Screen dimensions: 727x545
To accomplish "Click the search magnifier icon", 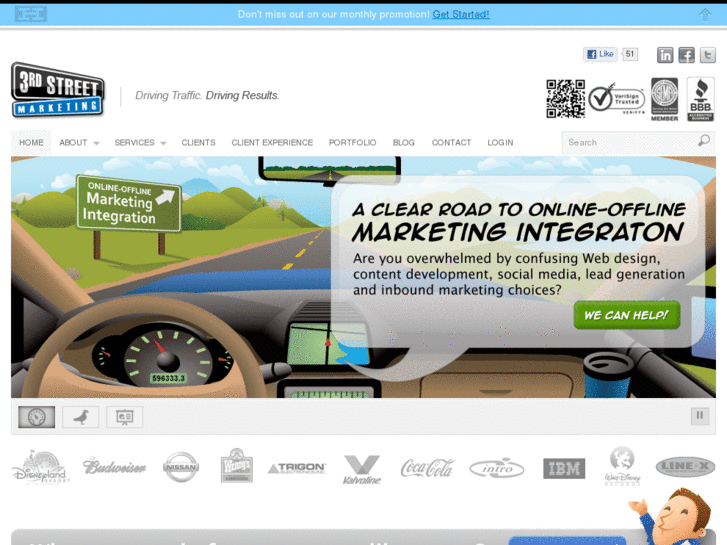I will pyautogui.click(x=704, y=141).
